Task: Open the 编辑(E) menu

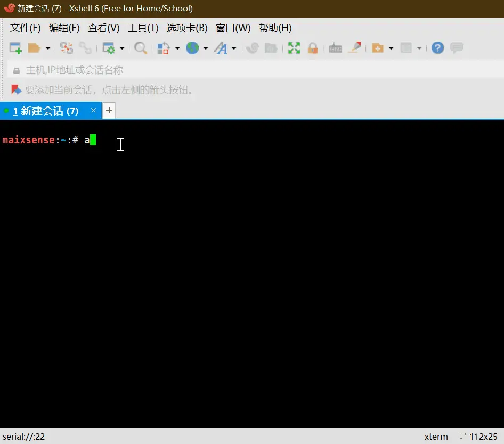Action: pos(64,28)
